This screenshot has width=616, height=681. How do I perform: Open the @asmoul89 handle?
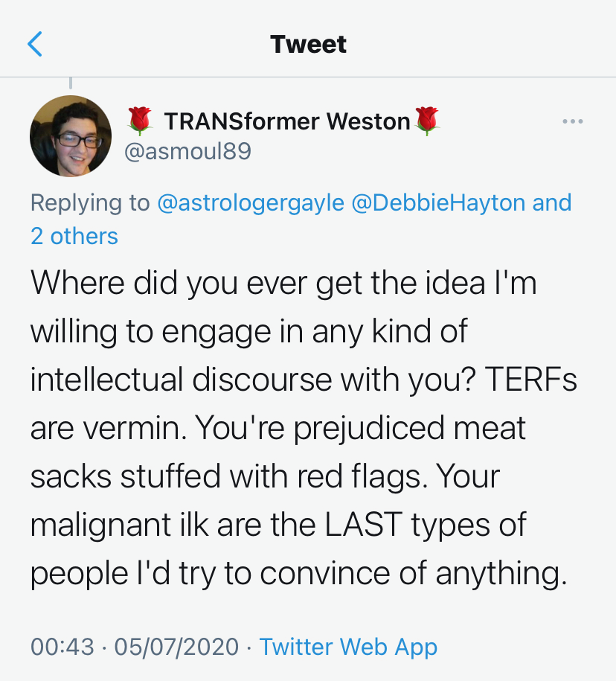tap(187, 152)
